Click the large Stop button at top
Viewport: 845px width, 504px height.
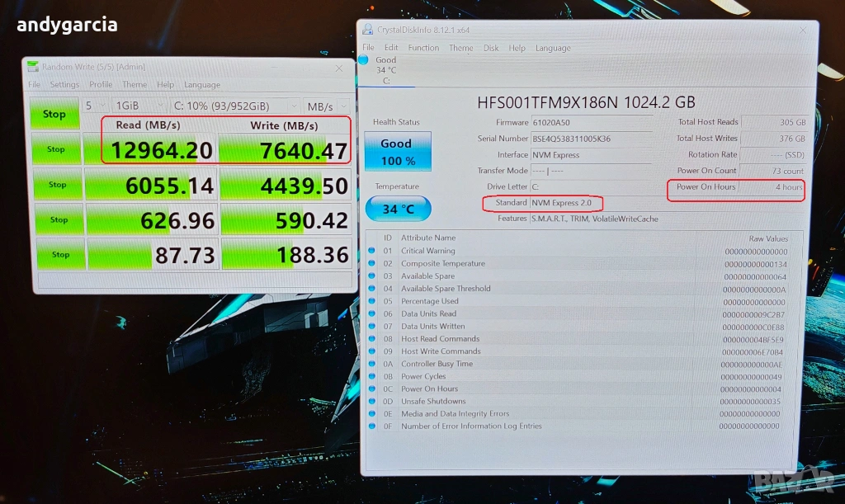click(x=54, y=114)
